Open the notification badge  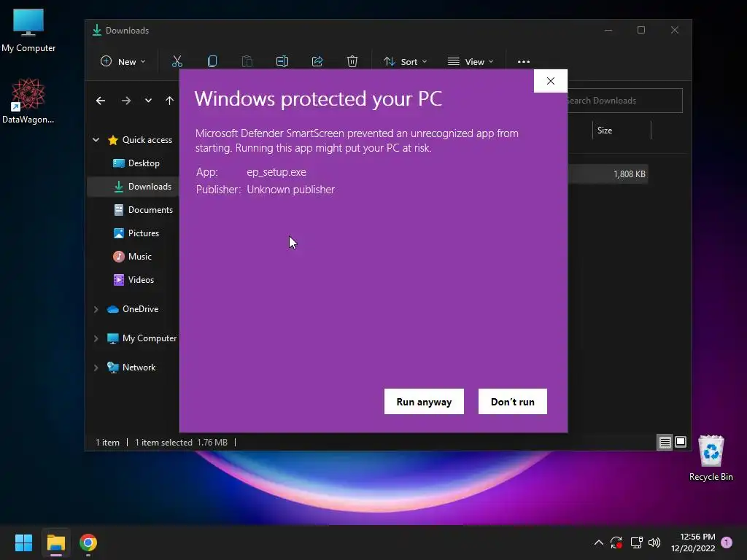pyautogui.click(x=727, y=542)
